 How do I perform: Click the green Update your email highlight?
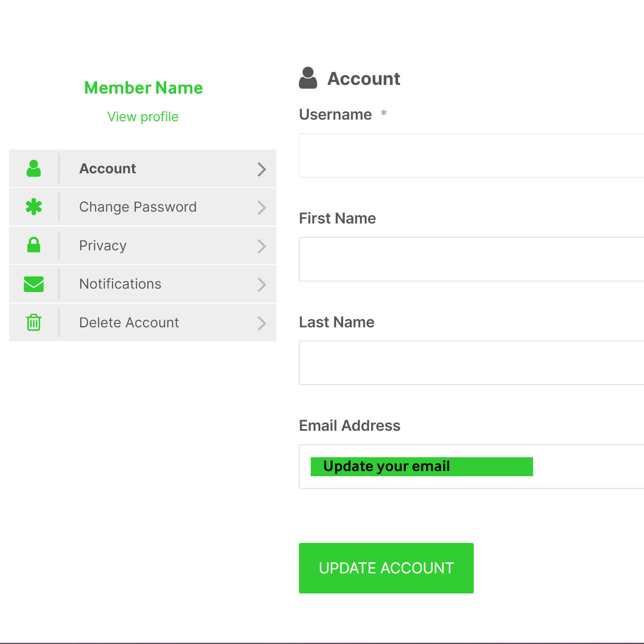[x=421, y=466]
